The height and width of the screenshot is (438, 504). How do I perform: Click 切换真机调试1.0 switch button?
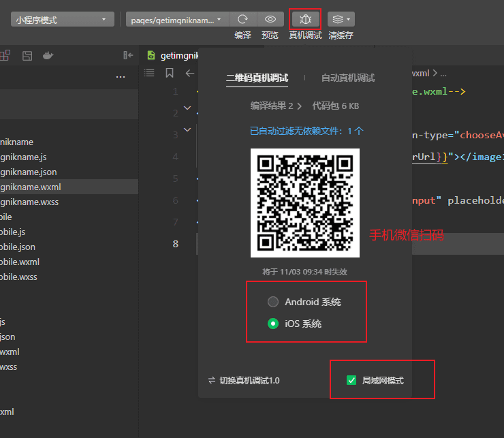coord(244,380)
